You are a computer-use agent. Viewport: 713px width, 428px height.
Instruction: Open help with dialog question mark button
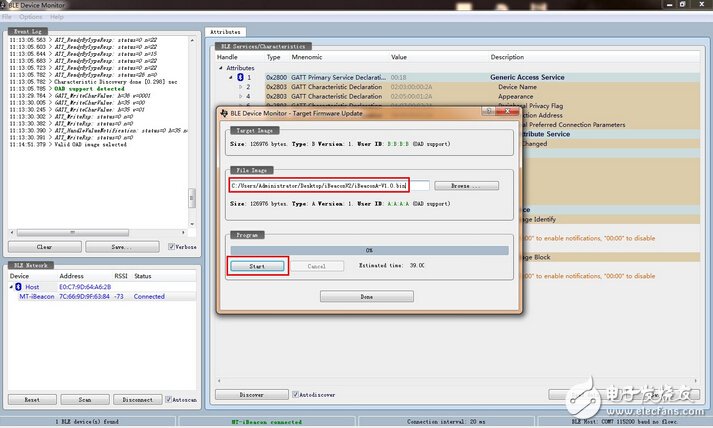click(x=488, y=111)
